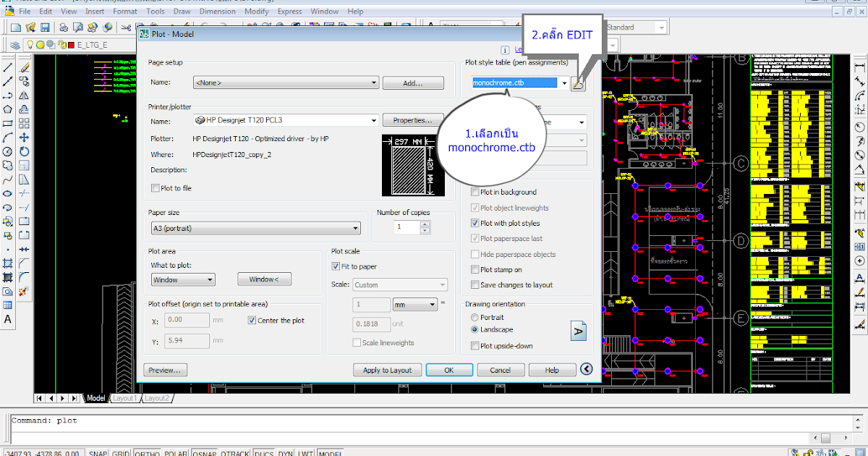Viewport: 868px width, 456px height.
Task: Enable Plot stamp on checkbox
Action: point(475,270)
